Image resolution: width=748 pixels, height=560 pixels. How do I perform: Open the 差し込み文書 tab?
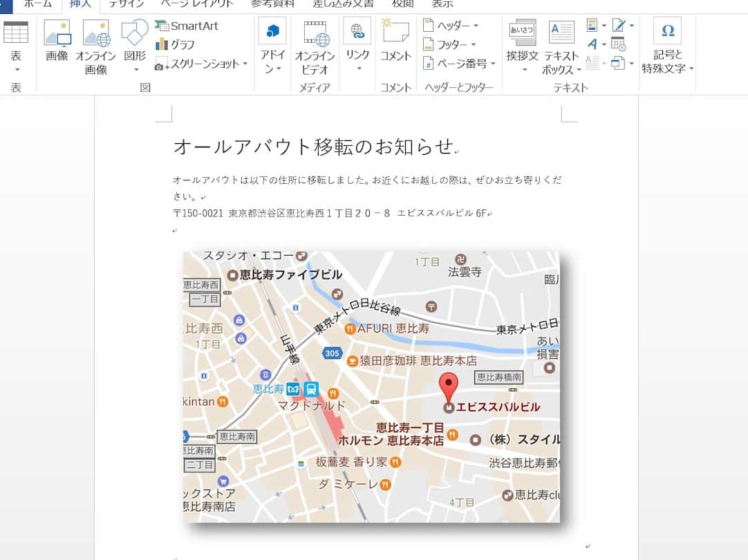coord(342,4)
